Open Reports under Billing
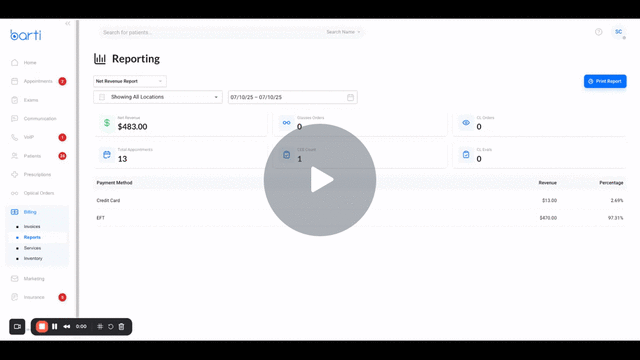 coord(32,237)
